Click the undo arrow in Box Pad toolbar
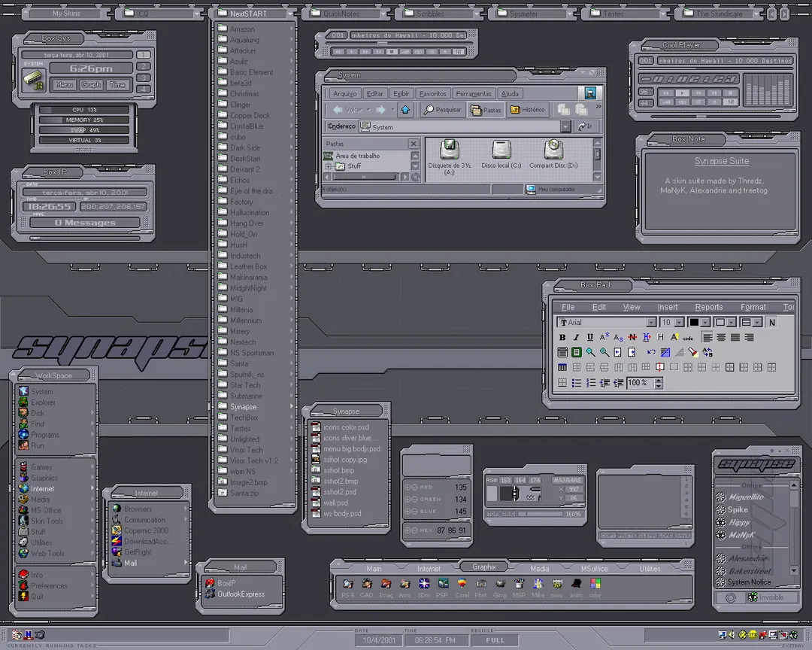 coord(651,353)
